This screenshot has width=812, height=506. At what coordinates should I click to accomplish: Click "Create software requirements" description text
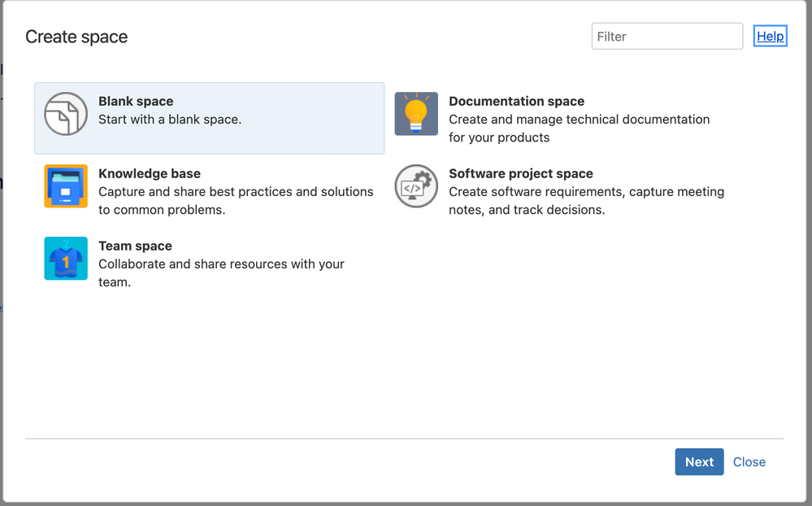[x=586, y=201]
